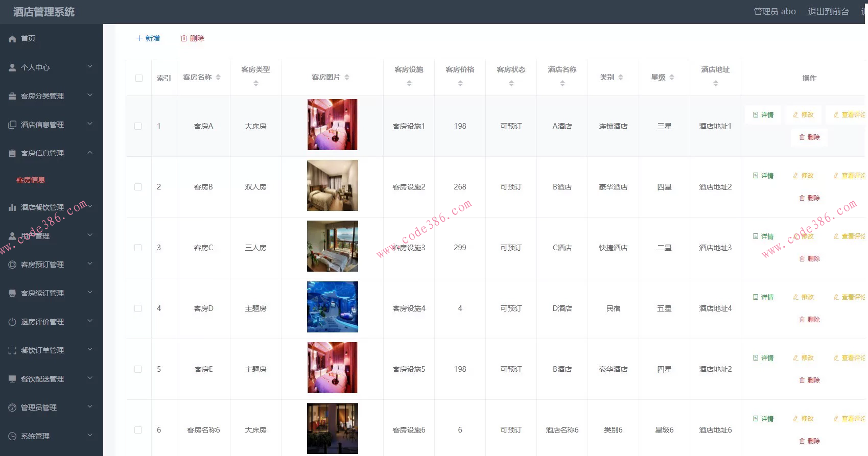Click the copy icon beside 酒店信息管理

(x=12, y=125)
